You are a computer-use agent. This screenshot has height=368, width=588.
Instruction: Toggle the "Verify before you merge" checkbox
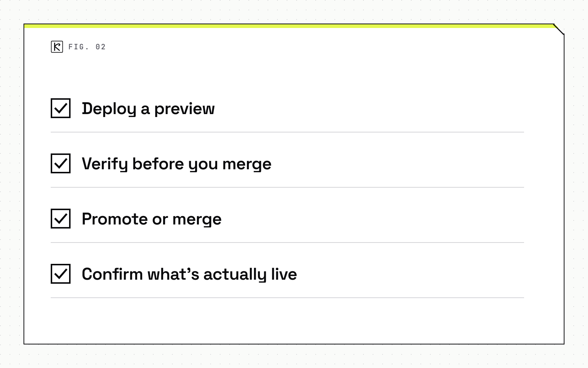coord(61,163)
